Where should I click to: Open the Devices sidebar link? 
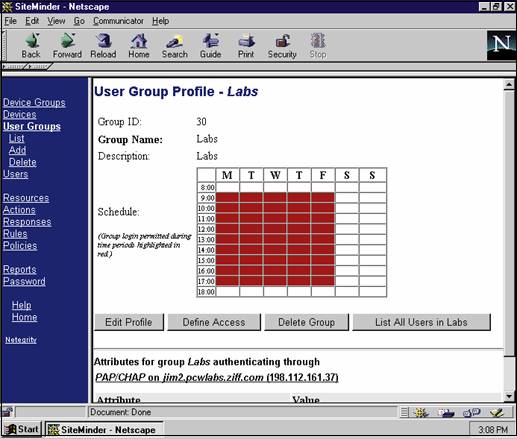pyautogui.click(x=19, y=114)
